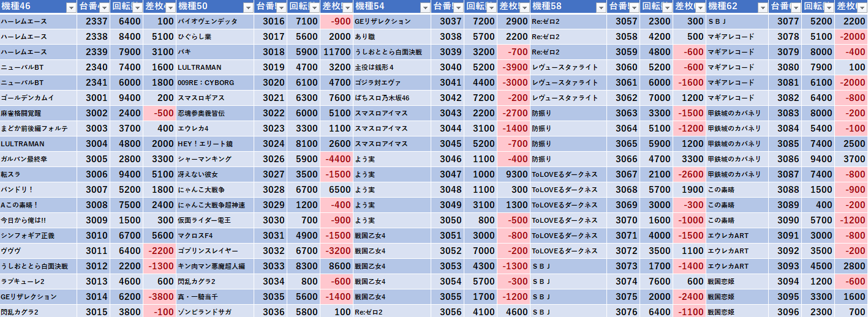Select 台番 cell 3066
Viewport: 868px width, 317px height.
624,159
